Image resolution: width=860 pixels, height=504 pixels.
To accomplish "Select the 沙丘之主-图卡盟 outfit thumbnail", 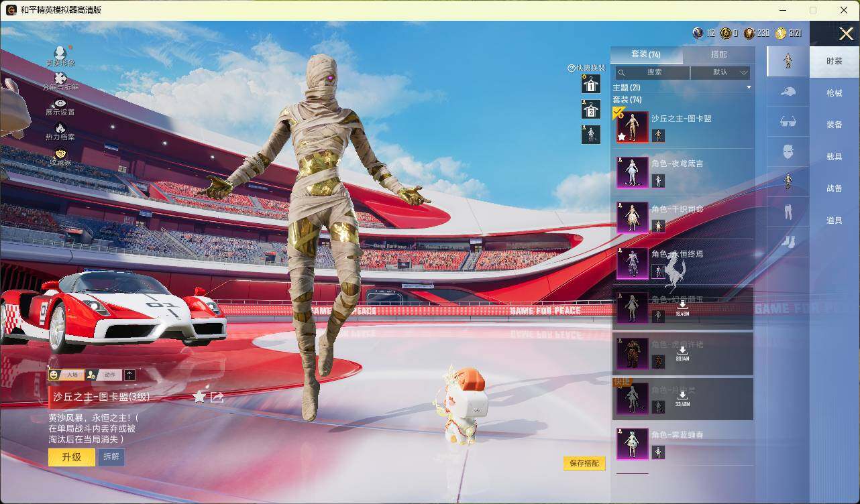I will coord(633,127).
